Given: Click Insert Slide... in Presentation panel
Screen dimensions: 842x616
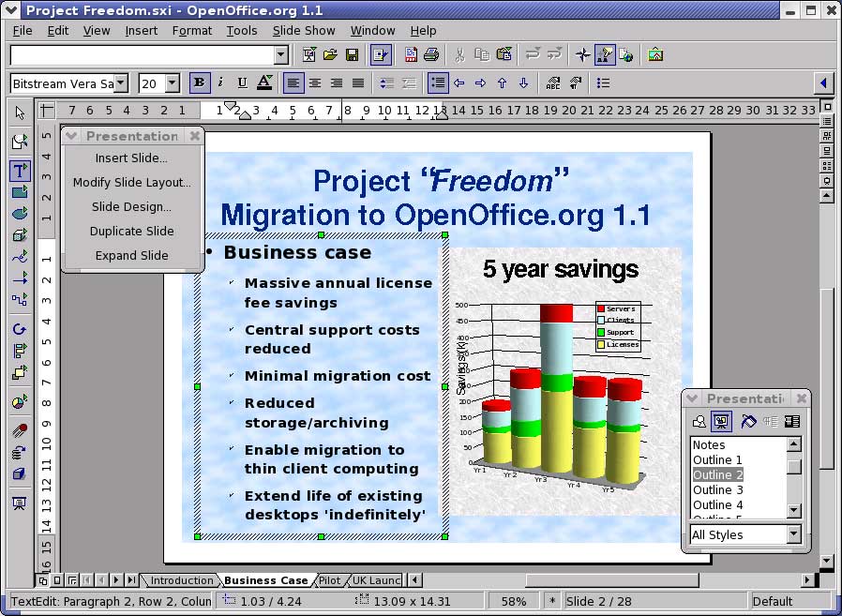Looking at the screenshot, I should [131, 158].
